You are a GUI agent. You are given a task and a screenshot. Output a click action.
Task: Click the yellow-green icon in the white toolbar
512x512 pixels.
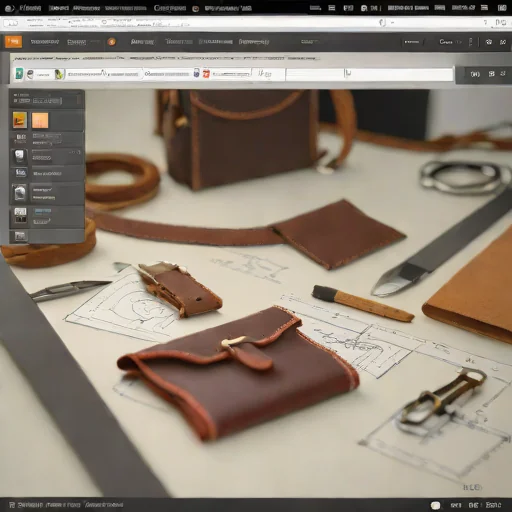coord(59,74)
